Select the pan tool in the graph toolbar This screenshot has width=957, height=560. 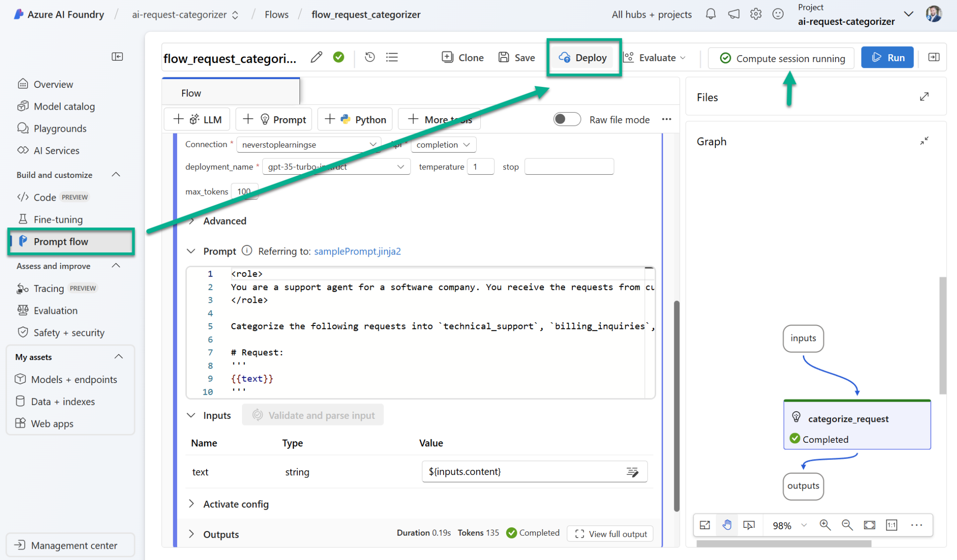[727, 525]
